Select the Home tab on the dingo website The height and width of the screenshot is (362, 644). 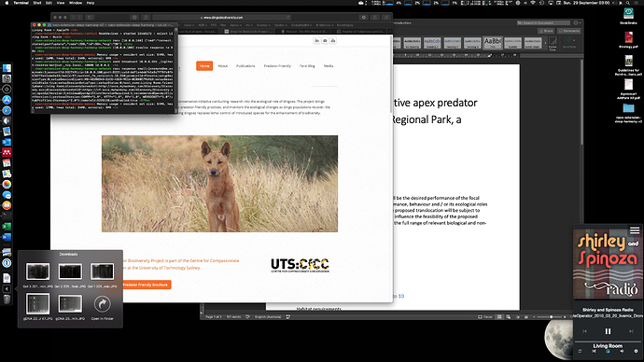204,65
